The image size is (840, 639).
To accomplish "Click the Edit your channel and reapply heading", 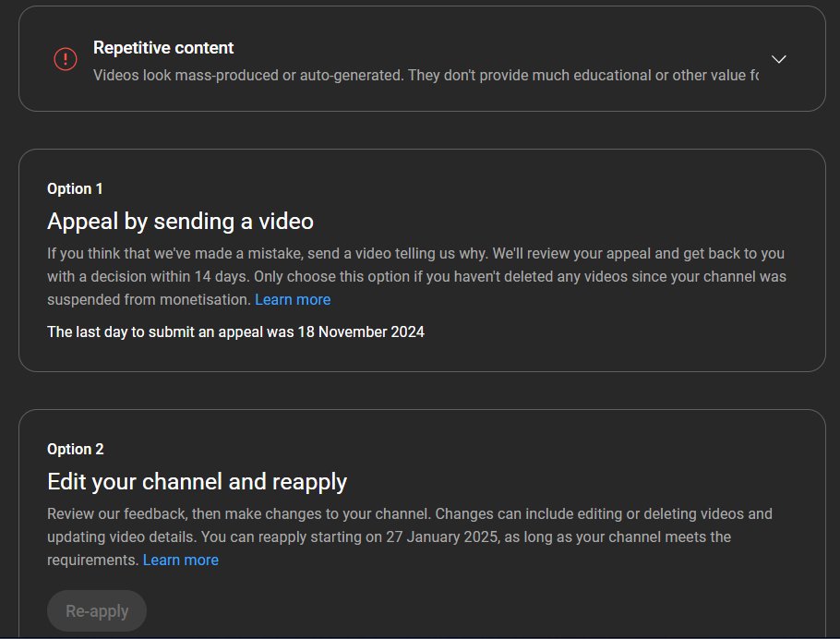I will pos(198,482).
